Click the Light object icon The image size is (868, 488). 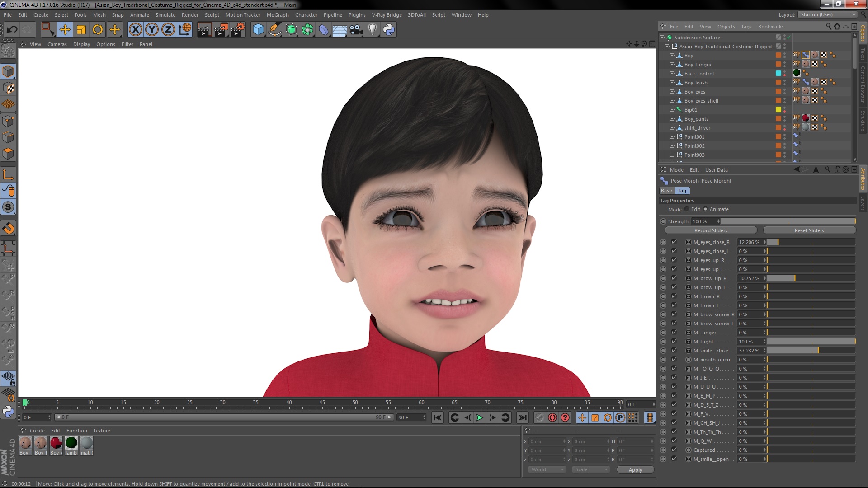pos(372,30)
